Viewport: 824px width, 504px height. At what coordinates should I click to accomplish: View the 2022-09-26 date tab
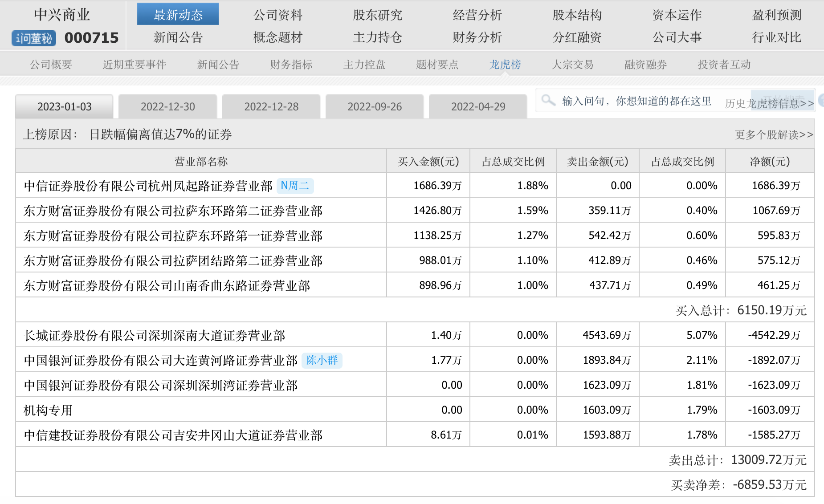(x=375, y=106)
